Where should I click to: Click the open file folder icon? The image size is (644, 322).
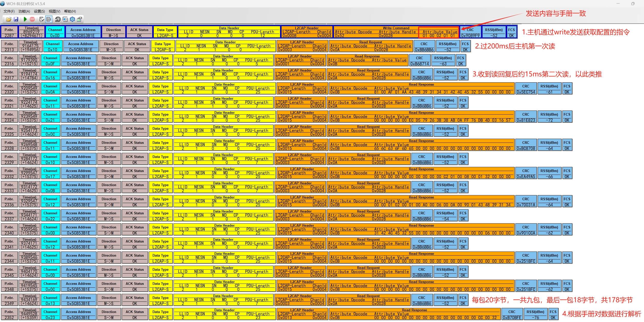[9, 19]
